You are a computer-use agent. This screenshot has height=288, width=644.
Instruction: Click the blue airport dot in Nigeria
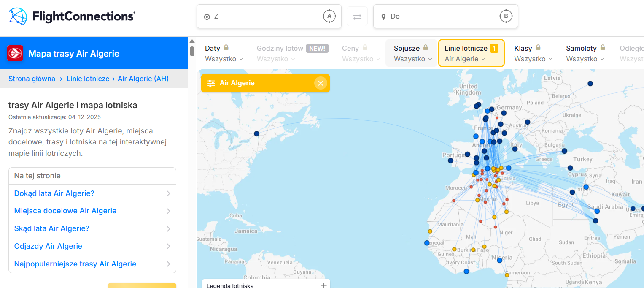click(500, 260)
